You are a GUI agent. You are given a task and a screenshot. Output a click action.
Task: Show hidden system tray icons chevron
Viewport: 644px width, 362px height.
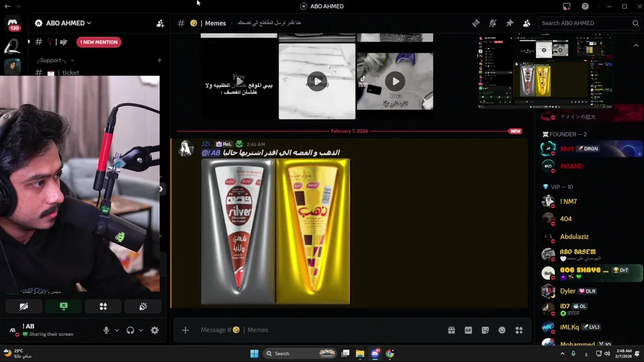click(562, 353)
